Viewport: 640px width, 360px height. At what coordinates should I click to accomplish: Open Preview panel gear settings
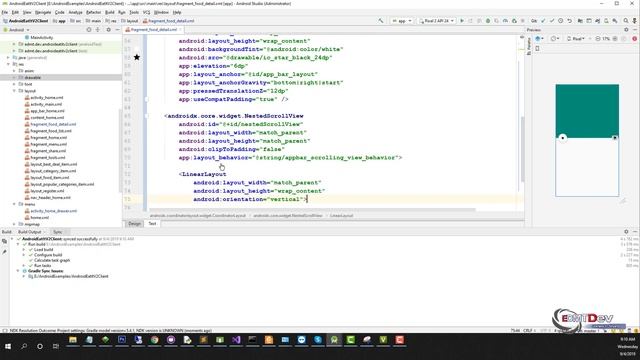(626, 30)
